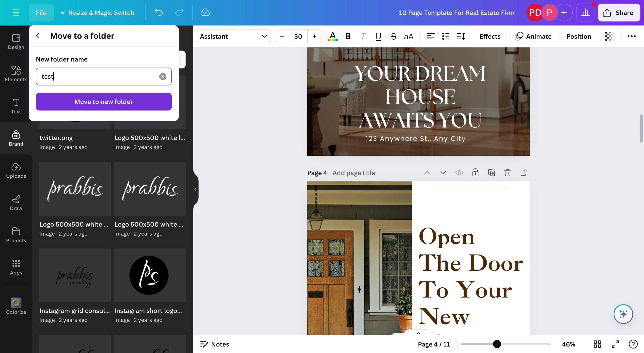Click the zoom slider handle
Viewport: 644px width, 353px height.
pyautogui.click(x=497, y=344)
